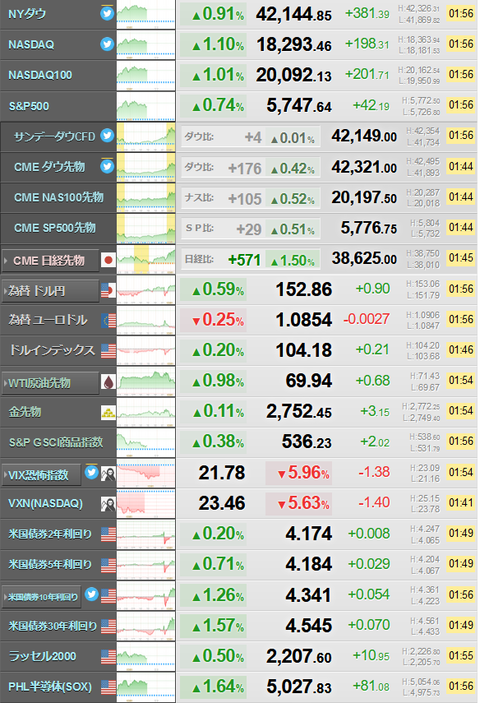Click the 10年利回り value 4.341
This screenshot has width=480, height=703.
[x=309, y=595]
